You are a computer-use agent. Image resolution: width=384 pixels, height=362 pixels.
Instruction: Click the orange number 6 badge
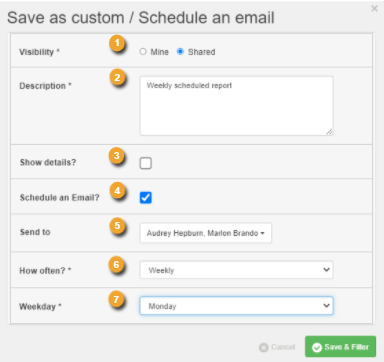coord(116,265)
